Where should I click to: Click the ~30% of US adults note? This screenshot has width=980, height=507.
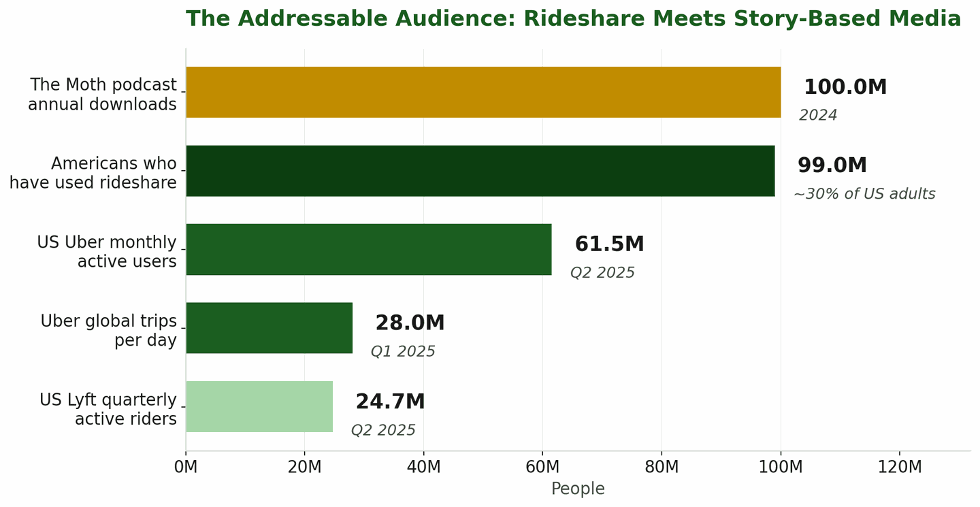[x=864, y=195]
